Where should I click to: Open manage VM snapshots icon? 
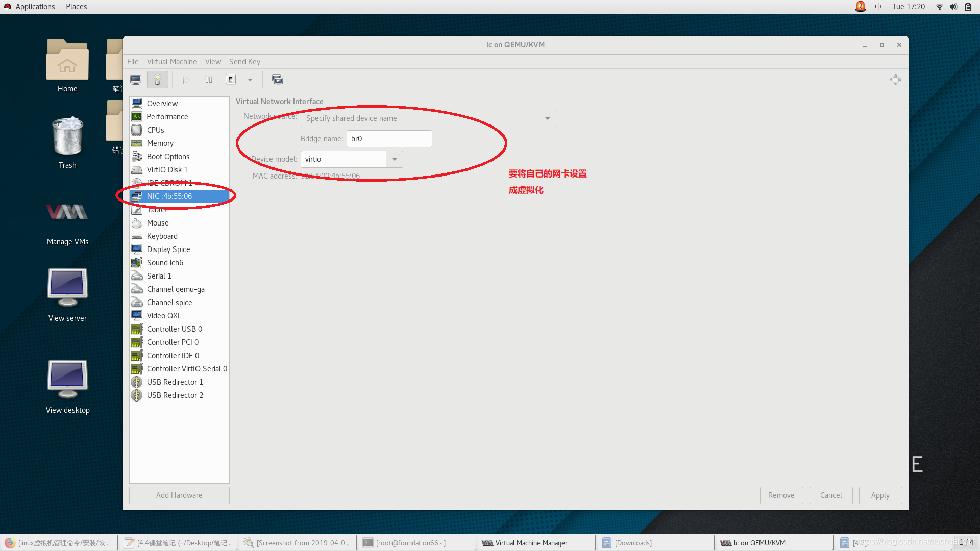pyautogui.click(x=277, y=80)
